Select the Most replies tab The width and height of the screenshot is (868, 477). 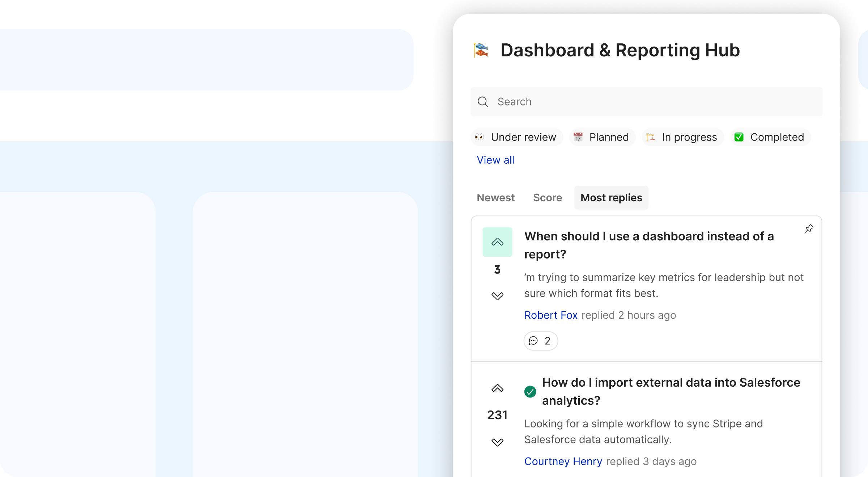611,198
